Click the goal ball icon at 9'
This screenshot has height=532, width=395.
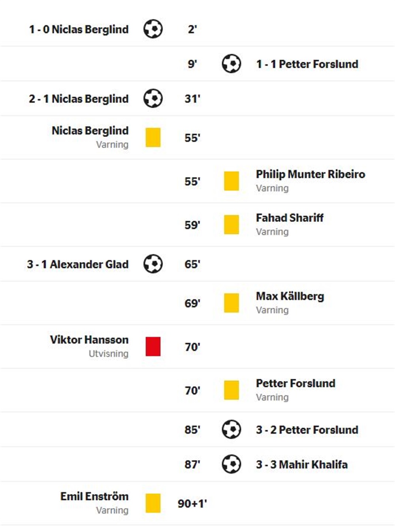click(231, 64)
